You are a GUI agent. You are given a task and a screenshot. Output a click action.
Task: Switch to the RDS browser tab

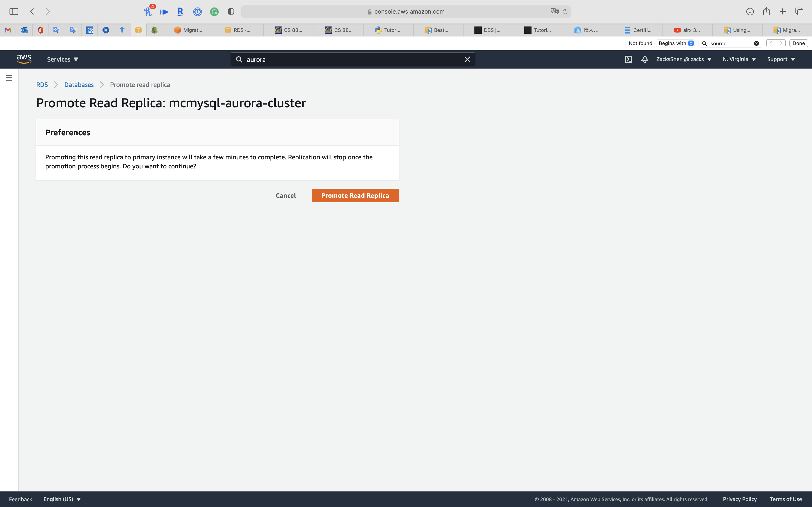point(238,30)
